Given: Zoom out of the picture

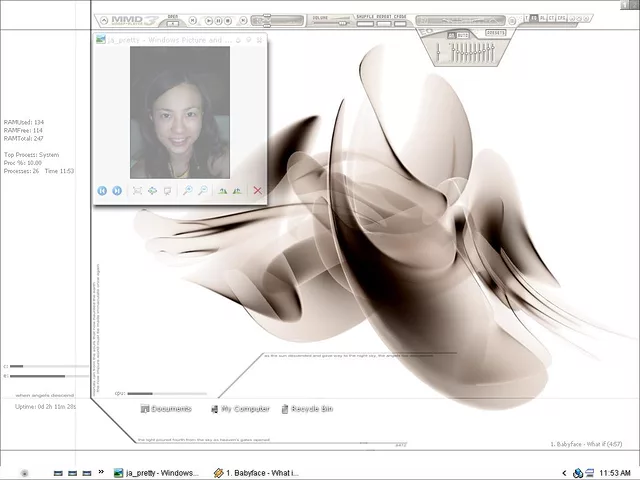Looking at the screenshot, I should 202,190.
